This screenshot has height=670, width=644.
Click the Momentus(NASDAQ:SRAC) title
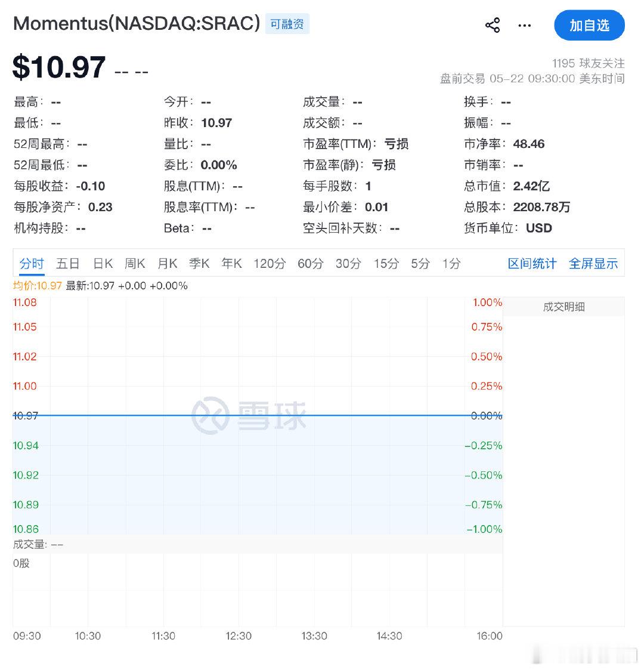[x=137, y=23]
